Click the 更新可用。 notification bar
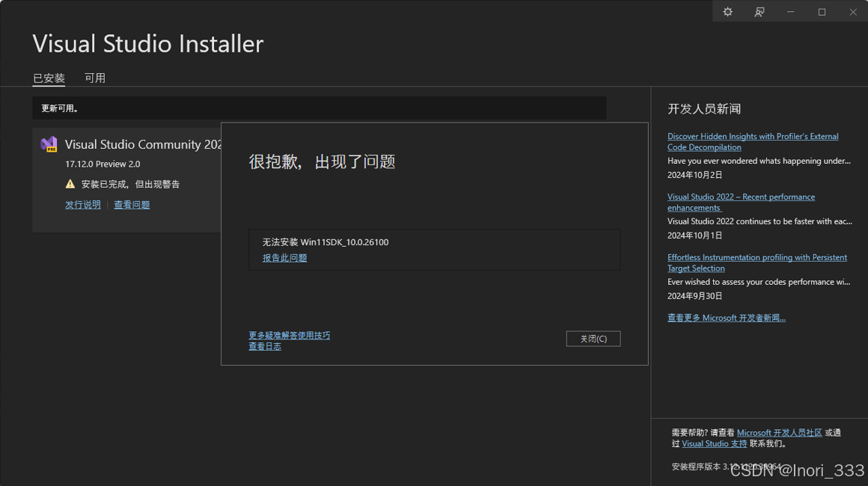This screenshot has height=486, width=868. 320,108
